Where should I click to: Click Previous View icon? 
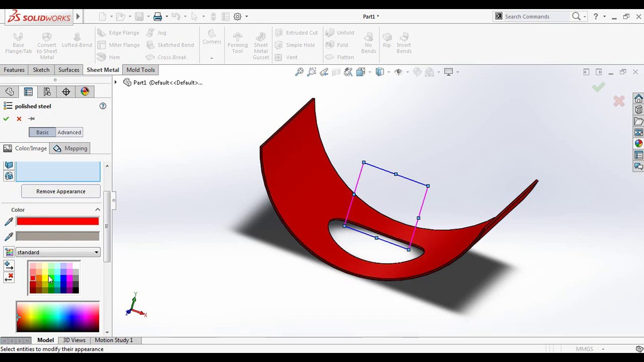[324, 72]
